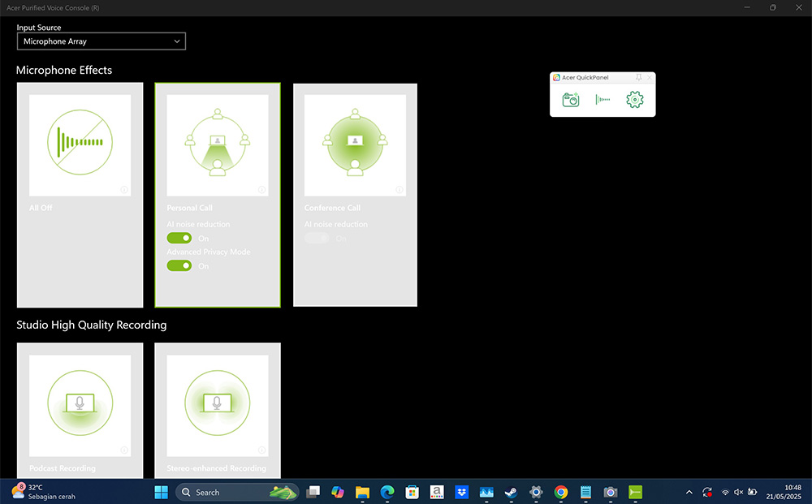
Task: Open Windows Settings from the taskbar
Action: (x=536, y=492)
